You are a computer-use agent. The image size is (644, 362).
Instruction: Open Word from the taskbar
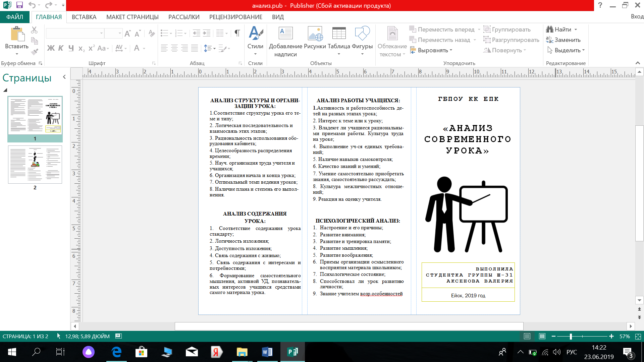[x=267, y=352]
